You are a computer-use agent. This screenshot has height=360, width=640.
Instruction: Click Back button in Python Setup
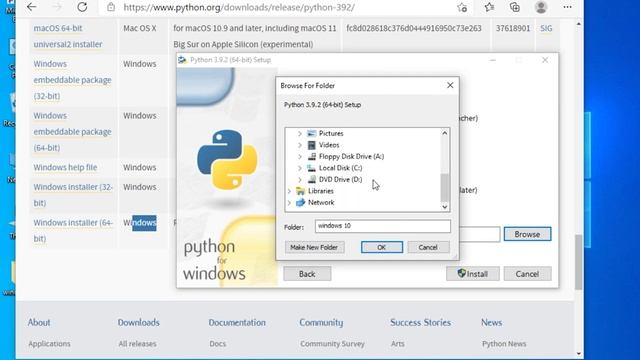pyautogui.click(x=307, y=274)
